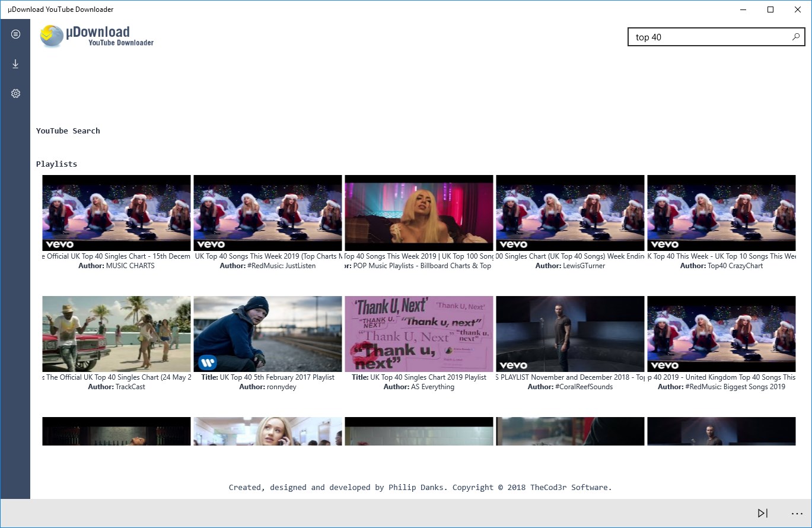Click the skip-next icon in bottom bar

tap(763, 513)
